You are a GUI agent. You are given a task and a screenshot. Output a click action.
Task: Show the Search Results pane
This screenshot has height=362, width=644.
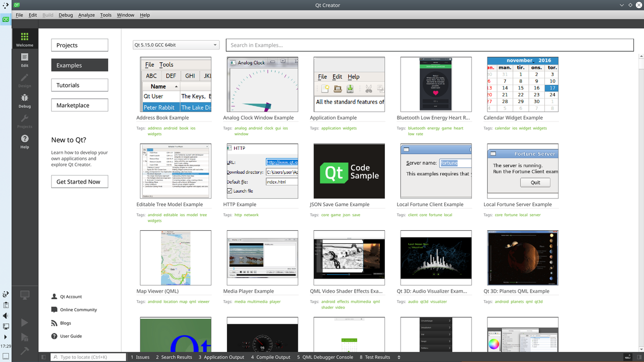pos(174,357)
